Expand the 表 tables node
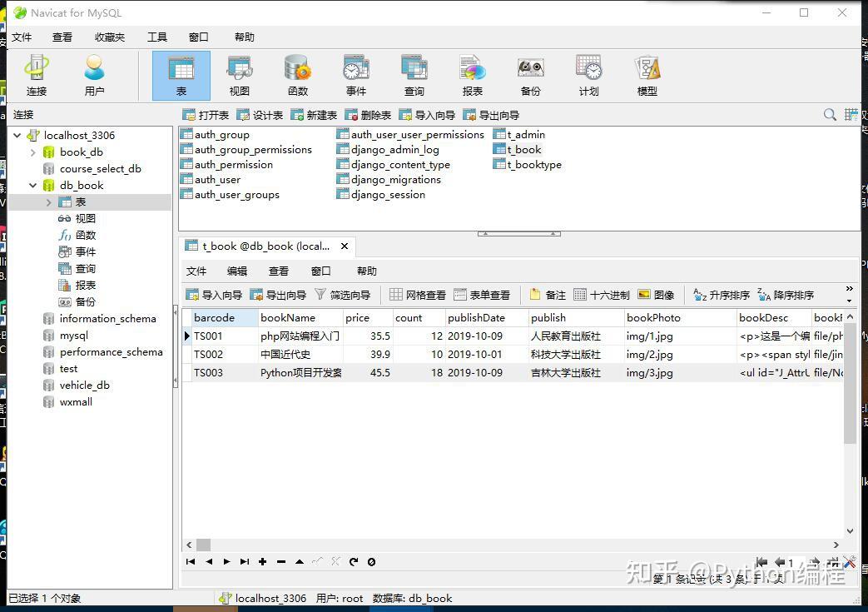 (x=48, y=202)
